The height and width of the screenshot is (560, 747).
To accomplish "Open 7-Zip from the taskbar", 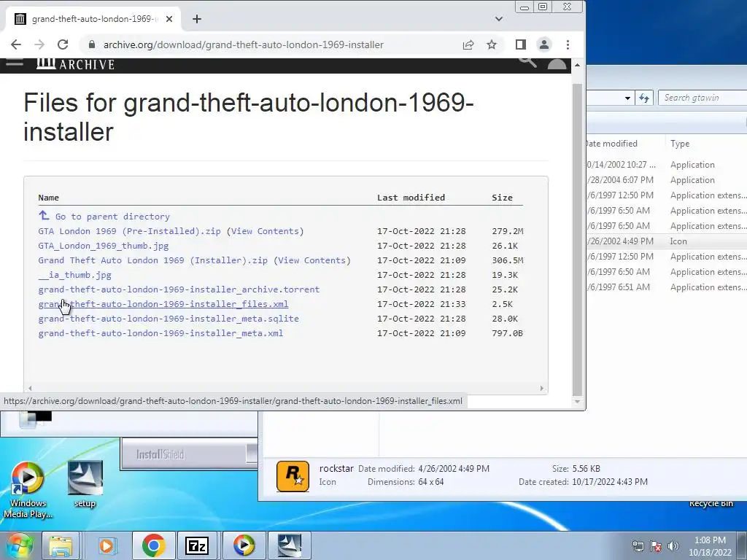I will (197, 545).
